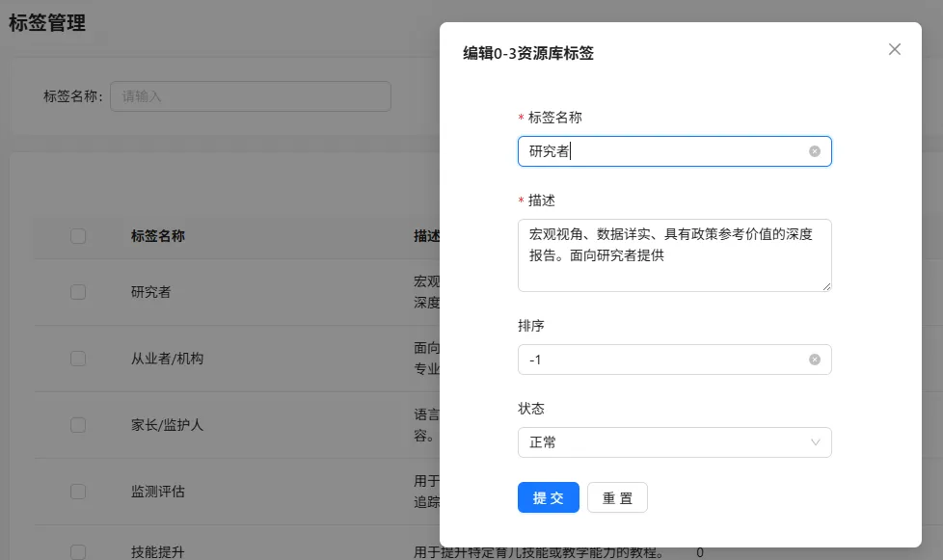Clear the 标签名称 field in dialog
The width and height of the screenshot is (943, 560).
[x=815, y=151]
